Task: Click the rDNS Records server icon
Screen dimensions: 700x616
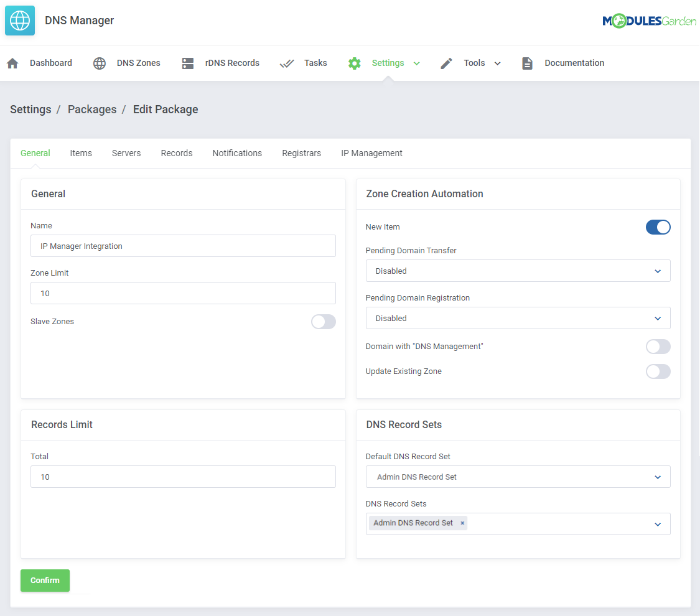Action: coord(188,63)
